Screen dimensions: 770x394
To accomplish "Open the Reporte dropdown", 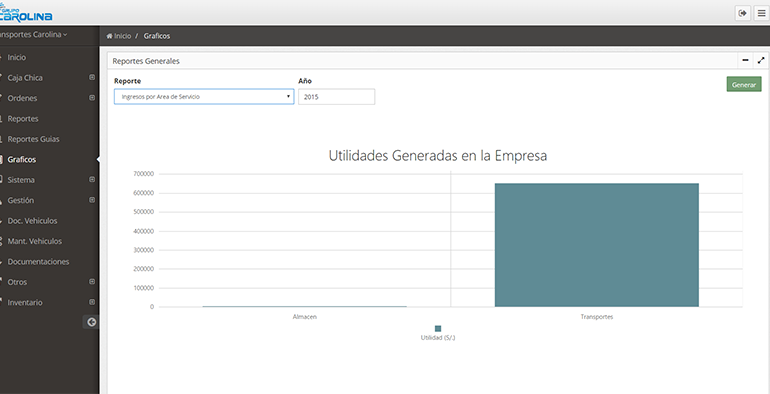I will coord(204,97).
